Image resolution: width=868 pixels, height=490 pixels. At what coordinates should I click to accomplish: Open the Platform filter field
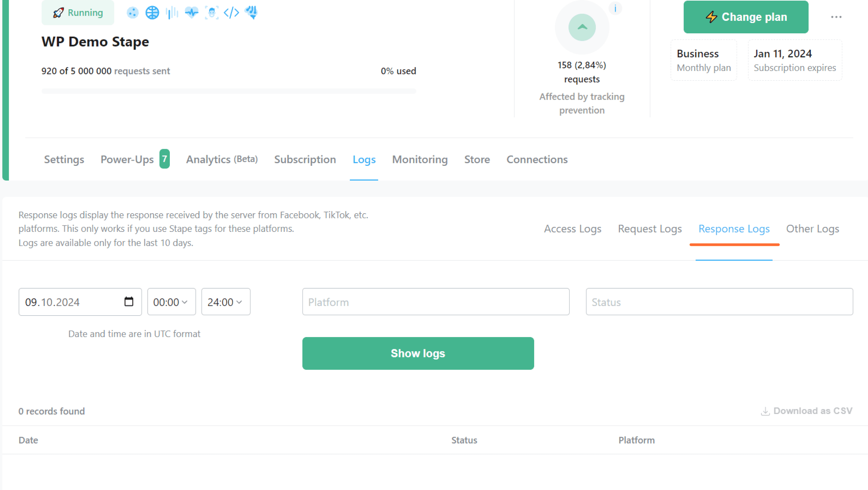(436, 302)
